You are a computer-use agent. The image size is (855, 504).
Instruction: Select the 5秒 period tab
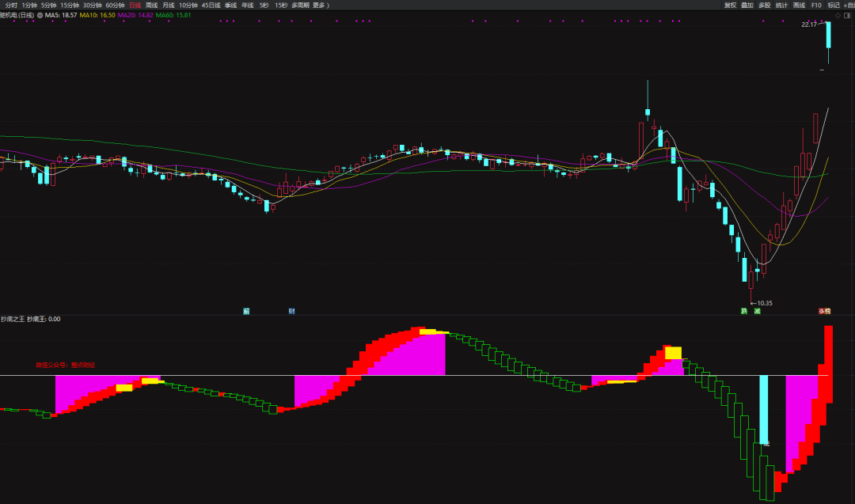pos(264,5)
